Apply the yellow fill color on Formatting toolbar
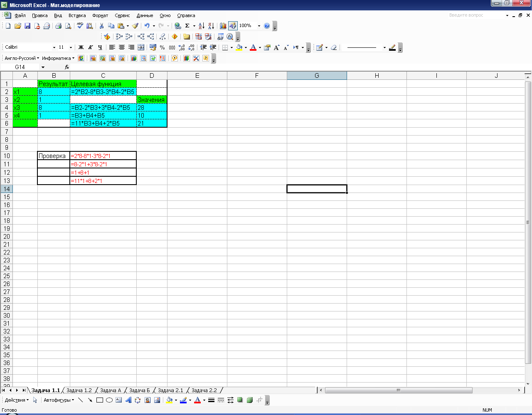 point(239,47)
